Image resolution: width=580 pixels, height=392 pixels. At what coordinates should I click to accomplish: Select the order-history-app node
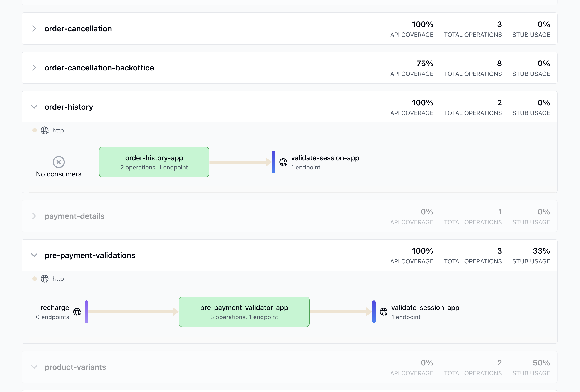[x=154, y=162]
